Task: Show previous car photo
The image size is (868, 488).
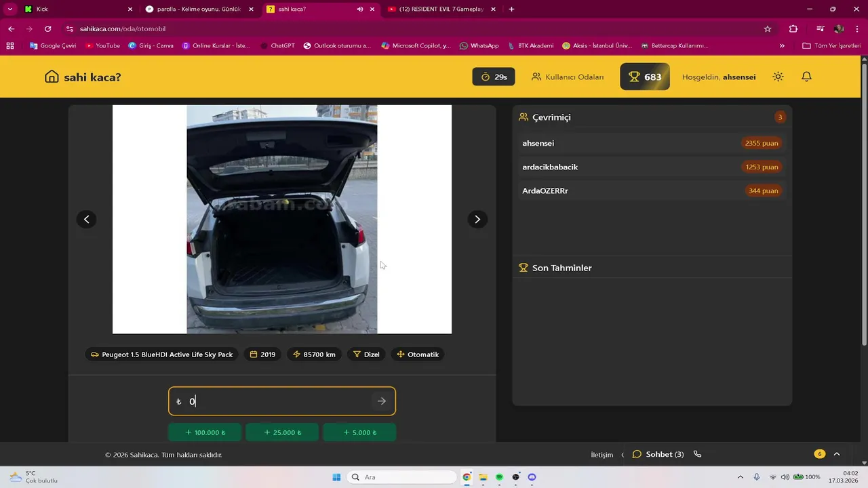Action: [86, 219]
